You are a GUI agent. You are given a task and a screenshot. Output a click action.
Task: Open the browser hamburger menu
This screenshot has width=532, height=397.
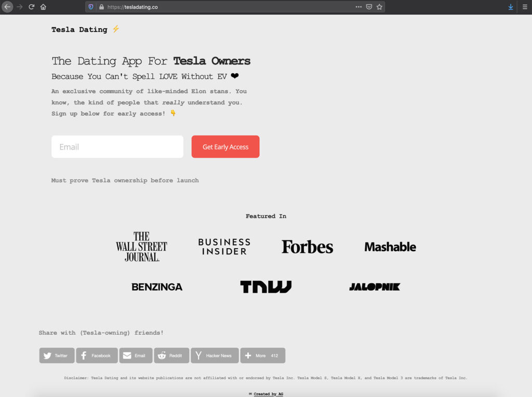click(525, 7)
